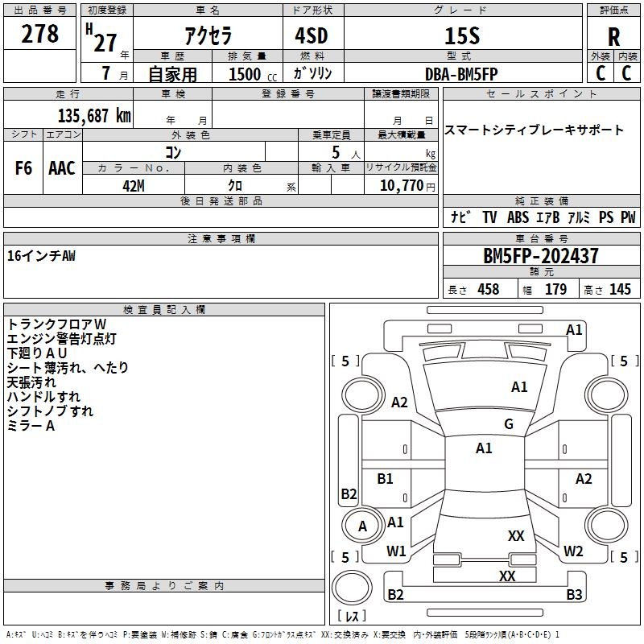
Task: Click the car name アクセラ
Action: [x=208, y=35]
